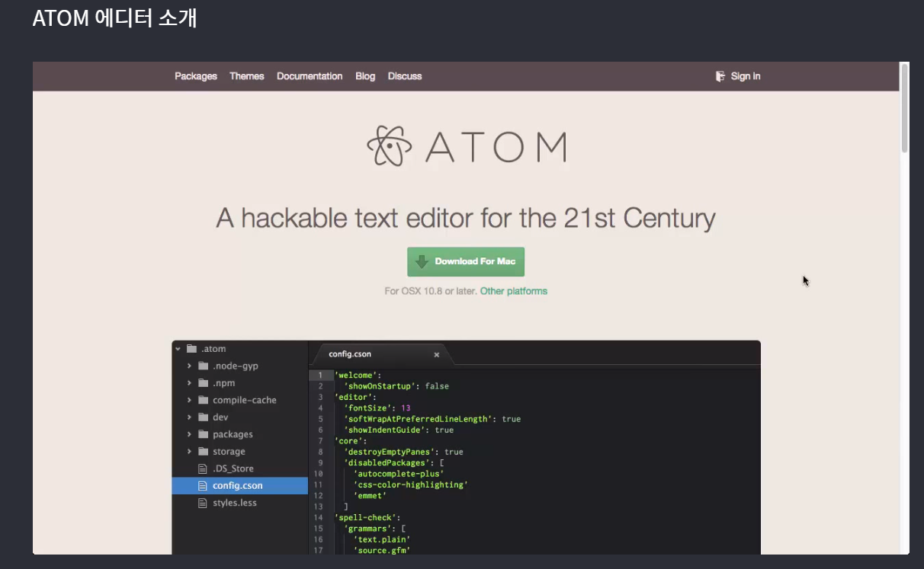Click the styles.less file icon
Viewport: 924px width, 569px height.
click(203, 503)
